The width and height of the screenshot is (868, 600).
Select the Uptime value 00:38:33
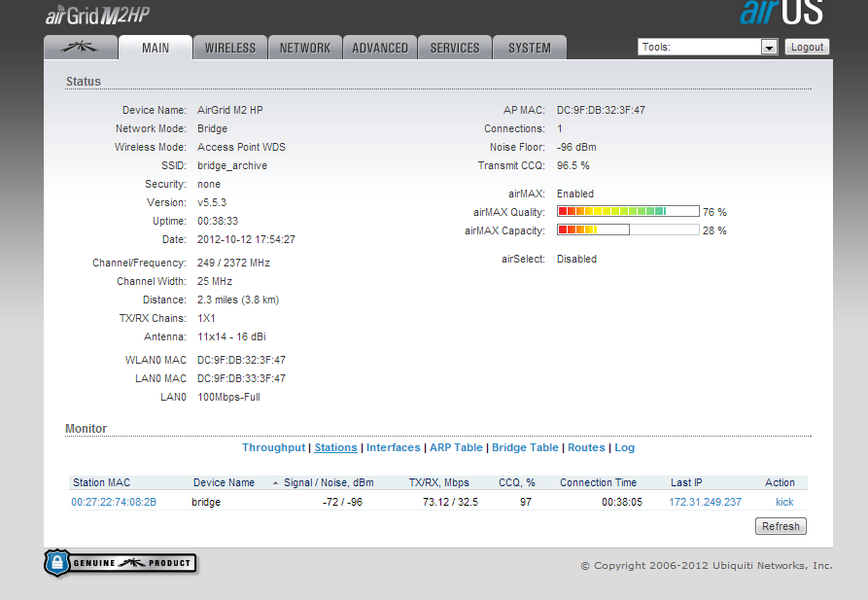click(x=218, y=221)
